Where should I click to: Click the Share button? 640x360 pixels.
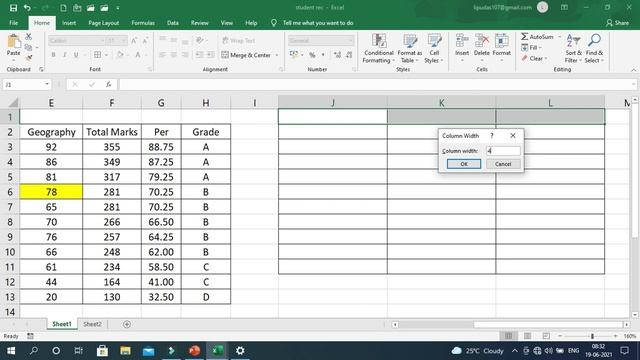617,23
